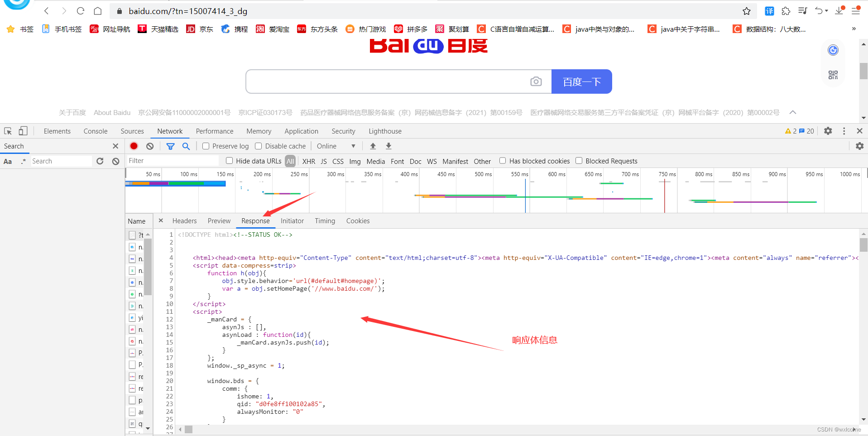Open DevTools settings gear icon
The height and width of the screenshot is (436, 868).
point(828,131)
